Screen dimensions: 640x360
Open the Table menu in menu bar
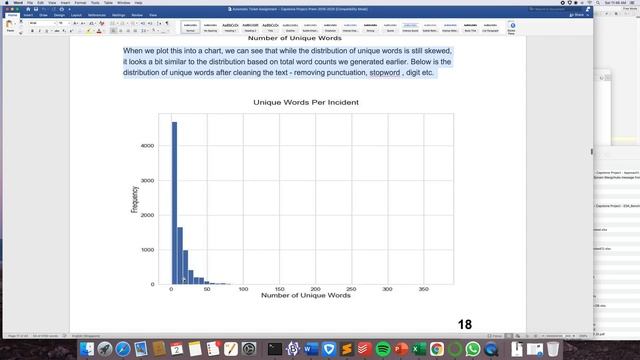pyautogui.click(x=108, y=2)
